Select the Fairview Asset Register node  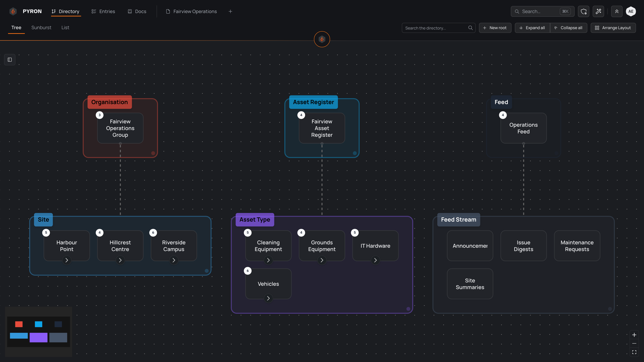(322, 128)
